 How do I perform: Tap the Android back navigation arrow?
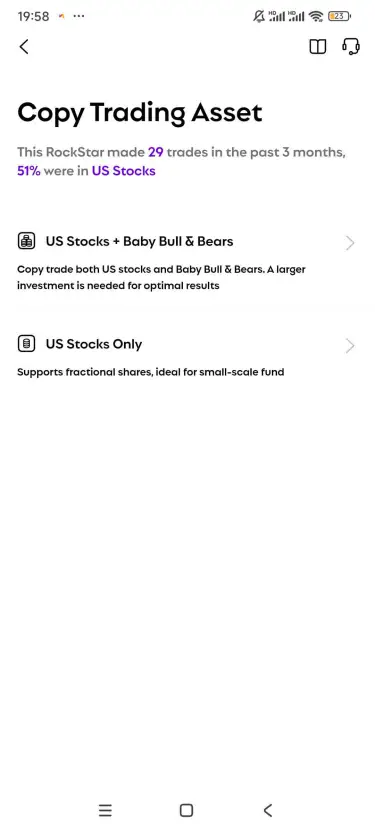coord(268,810)
